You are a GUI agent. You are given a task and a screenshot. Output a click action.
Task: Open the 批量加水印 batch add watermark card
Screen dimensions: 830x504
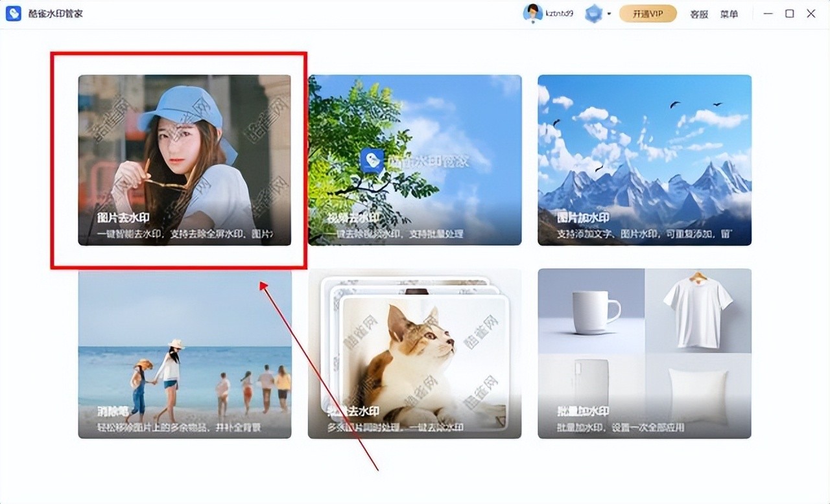click(x=644, y=354)
